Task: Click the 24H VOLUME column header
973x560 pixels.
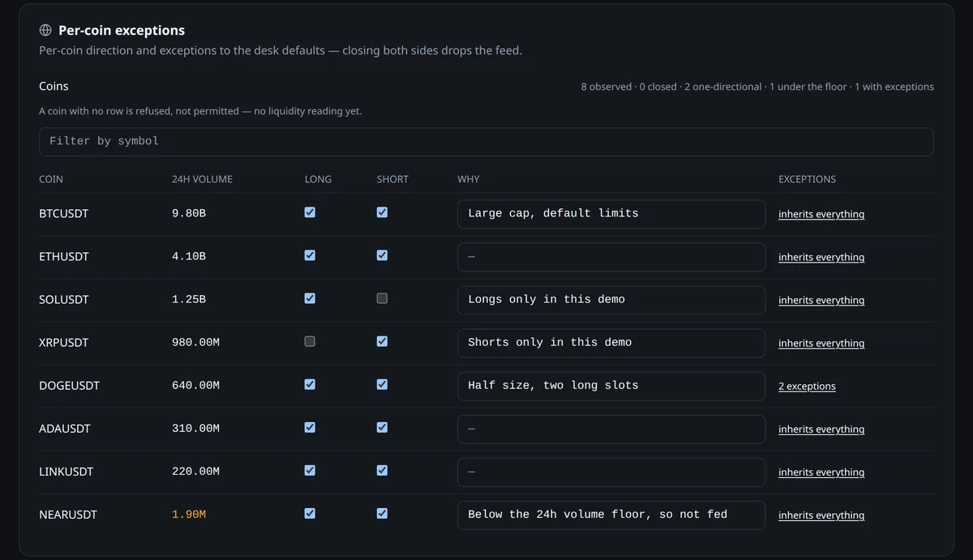Action: coord(202,179)
